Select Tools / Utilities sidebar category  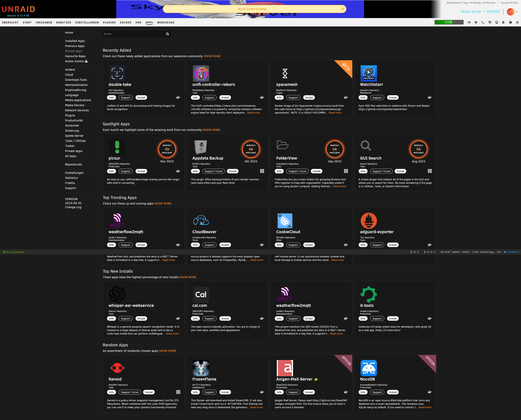[75, 141]
